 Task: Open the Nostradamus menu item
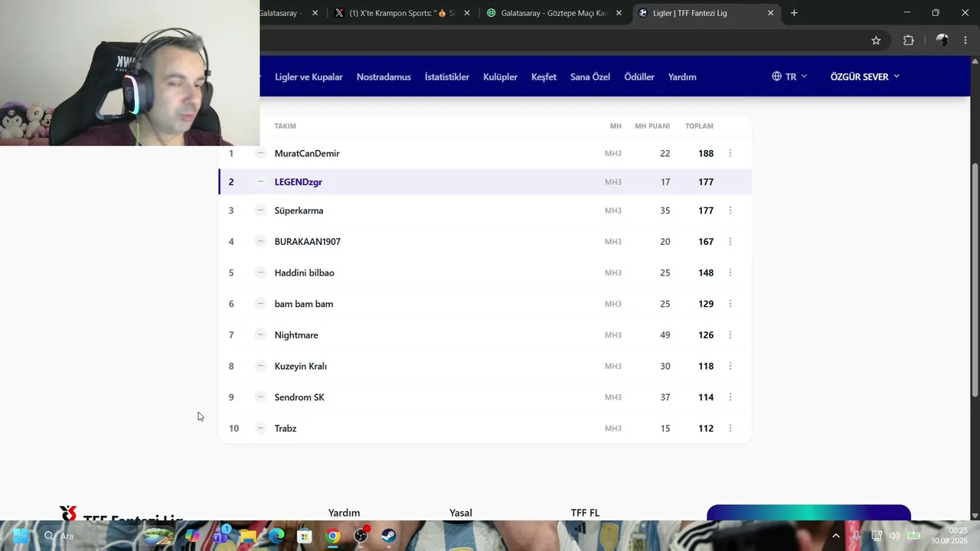click(384, 77)
